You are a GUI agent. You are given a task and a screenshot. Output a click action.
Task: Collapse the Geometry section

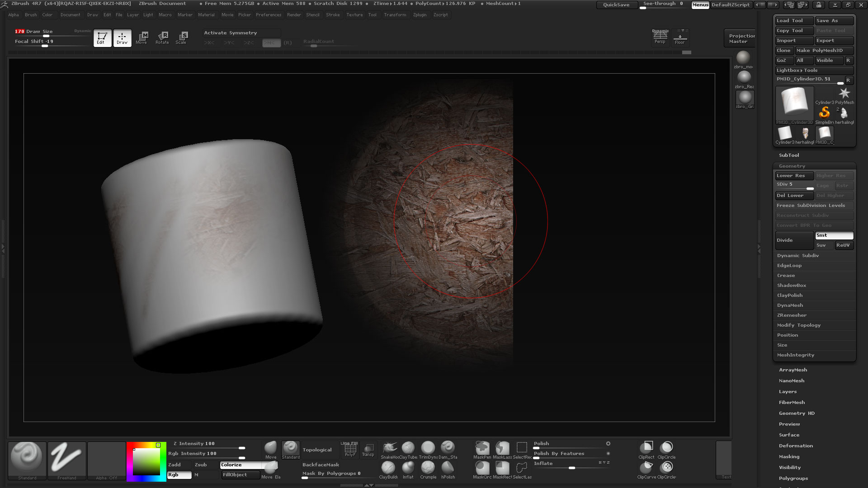(792, 166)
